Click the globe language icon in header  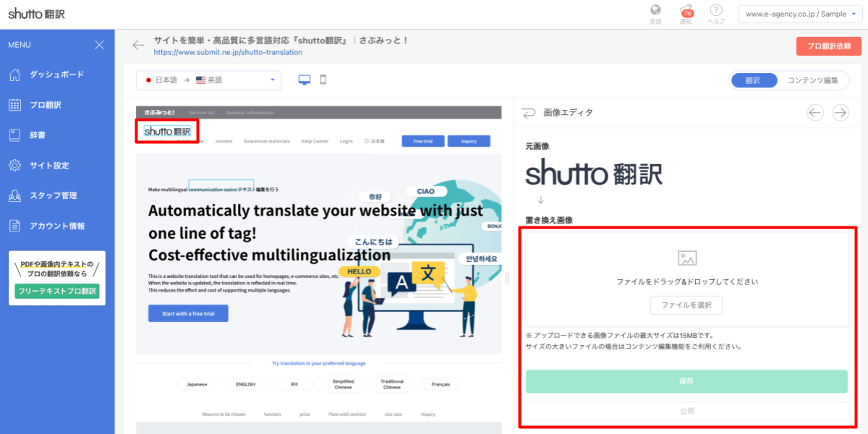click(656, 10)
